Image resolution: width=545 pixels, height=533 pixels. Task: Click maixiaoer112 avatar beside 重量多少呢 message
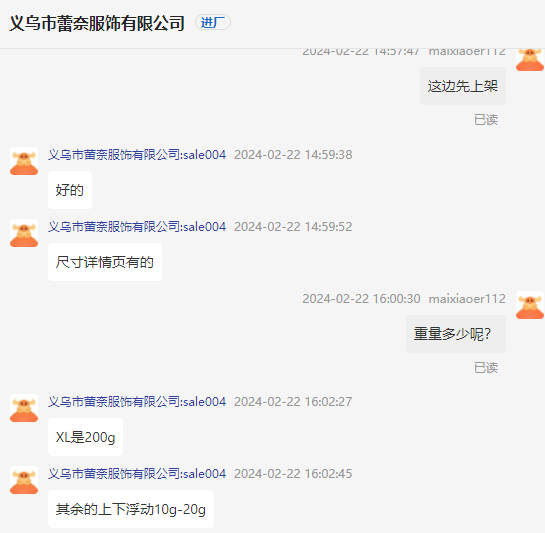point(530,305)
